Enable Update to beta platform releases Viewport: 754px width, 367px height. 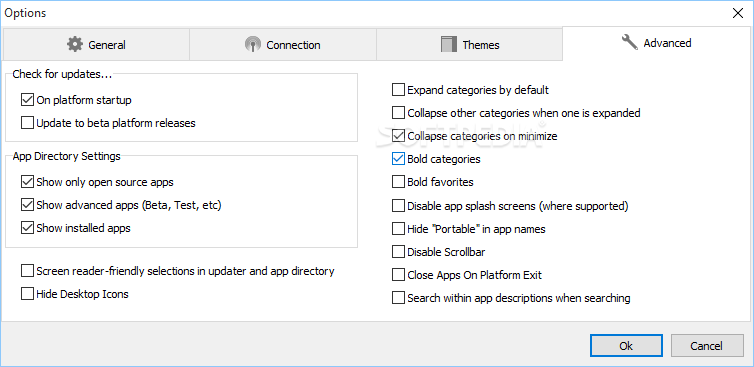(27, 123)
